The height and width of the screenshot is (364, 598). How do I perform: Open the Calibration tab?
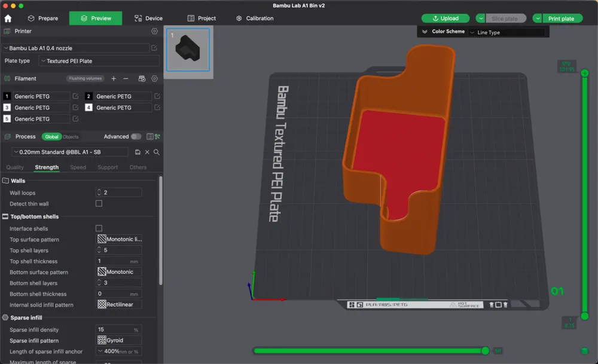pos(255,19)
